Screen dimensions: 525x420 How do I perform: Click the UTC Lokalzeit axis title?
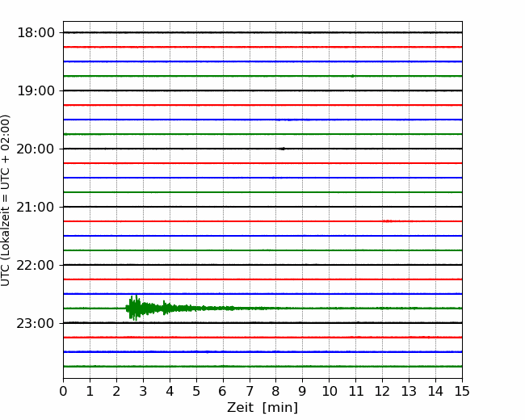tap(6, 200)
